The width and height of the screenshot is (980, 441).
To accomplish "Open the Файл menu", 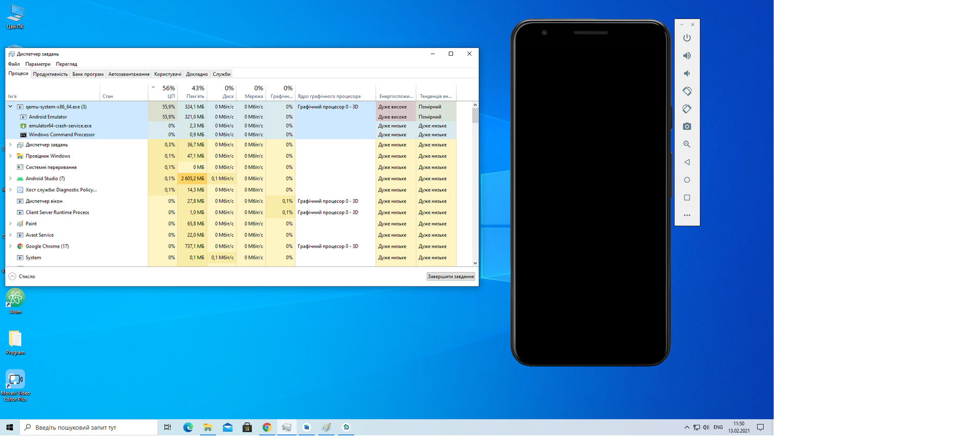I will tap(14, 64).
